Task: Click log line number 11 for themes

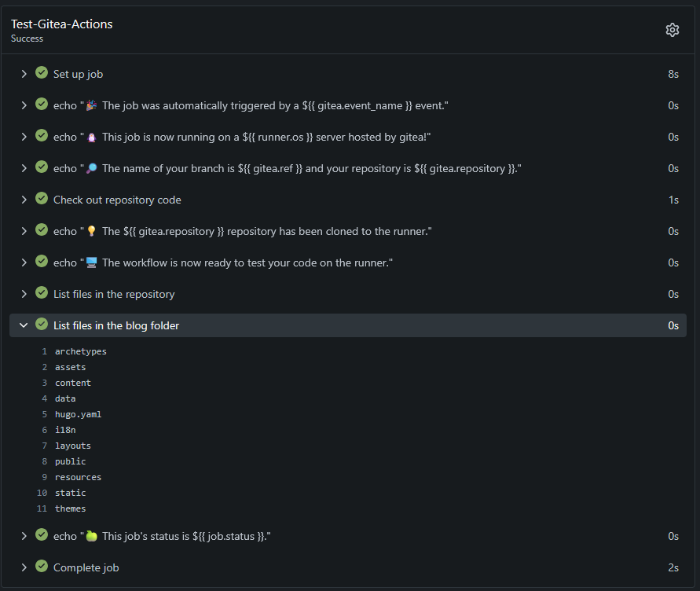Action: click(42, 508)
